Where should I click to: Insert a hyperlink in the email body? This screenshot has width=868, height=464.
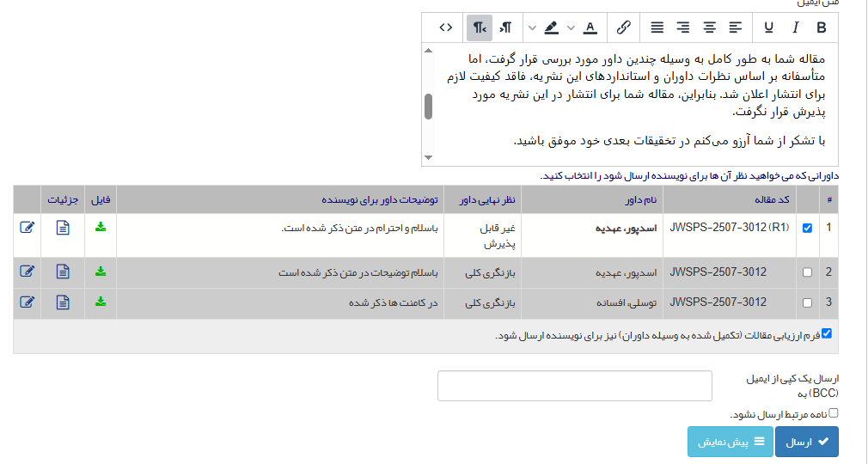point(624,27)
